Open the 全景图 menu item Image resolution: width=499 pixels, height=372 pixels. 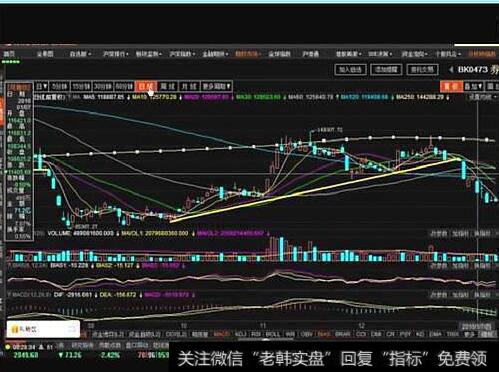(45, 54)
